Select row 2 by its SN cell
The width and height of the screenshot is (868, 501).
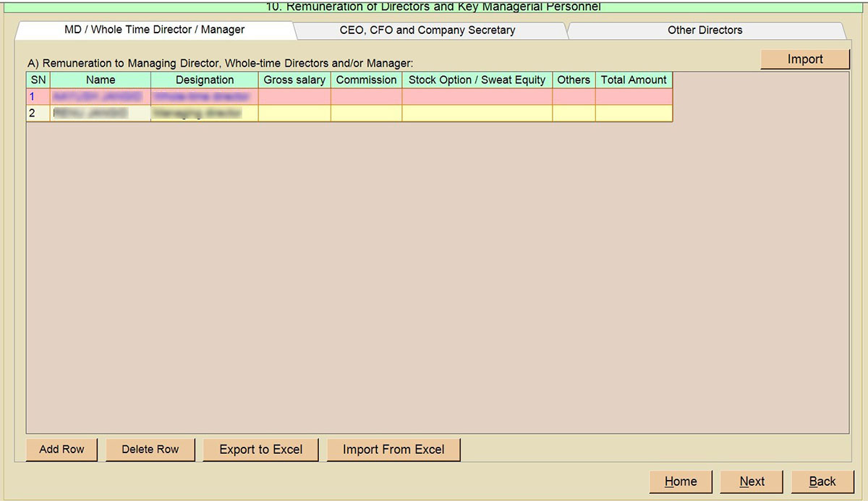[38, 113]
